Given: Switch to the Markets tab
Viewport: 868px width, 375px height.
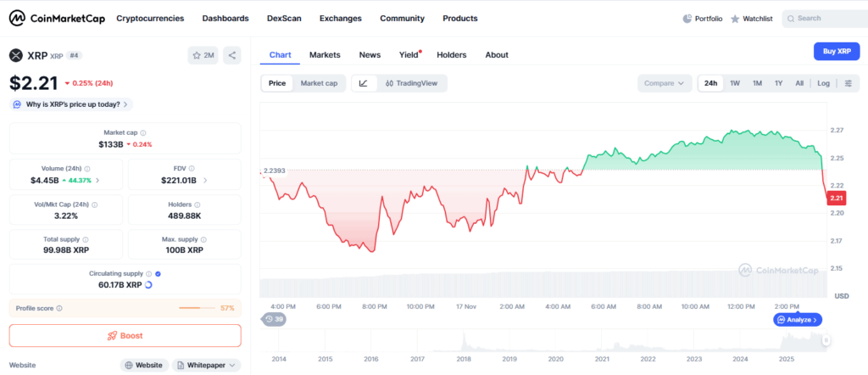Looking at the screenshot, I should point(325,55).
